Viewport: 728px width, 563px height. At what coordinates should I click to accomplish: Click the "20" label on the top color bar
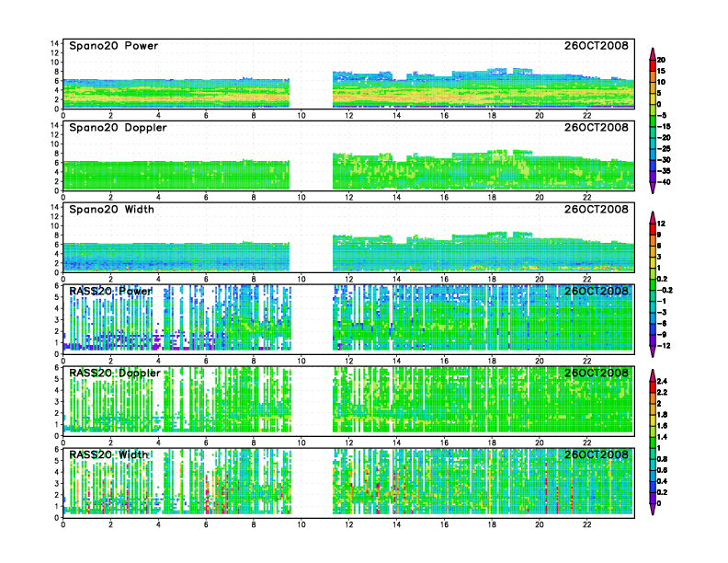[x=661, y=60]
